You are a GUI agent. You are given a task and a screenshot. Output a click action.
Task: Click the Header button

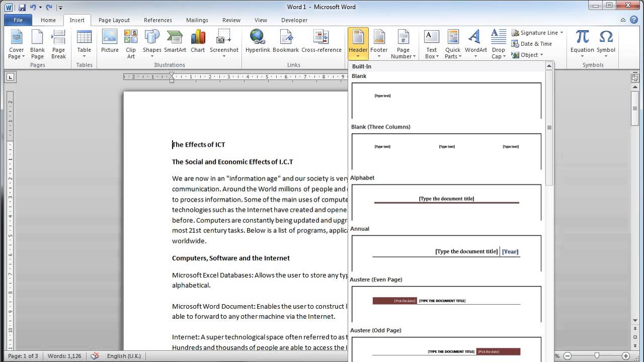pos(358,44)
